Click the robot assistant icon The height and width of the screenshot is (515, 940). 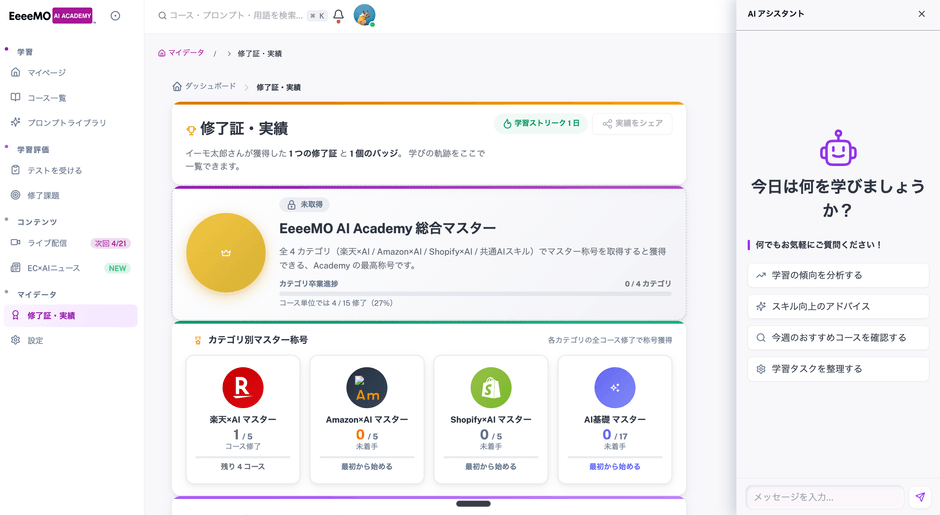[838, 148]
